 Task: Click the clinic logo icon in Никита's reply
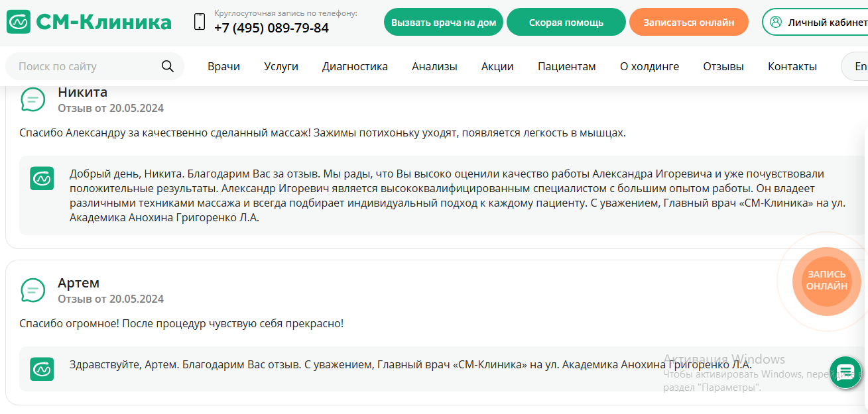[x=42, y=179]
